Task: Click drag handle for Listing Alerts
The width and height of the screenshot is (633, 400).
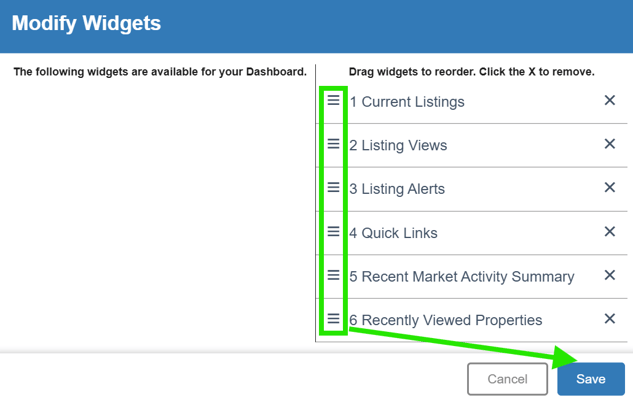Action: [x=333, y=188]
